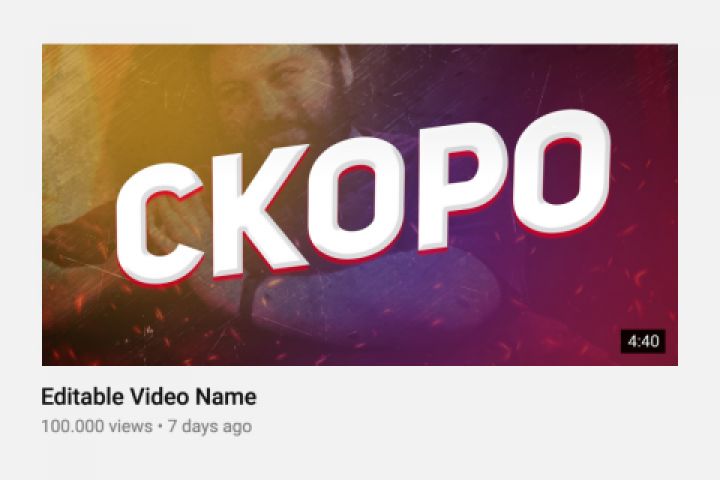Viewport: 720px width, 480px height.
Task: Click the man's face in thumbnail
Action: (x=276, y=92)
